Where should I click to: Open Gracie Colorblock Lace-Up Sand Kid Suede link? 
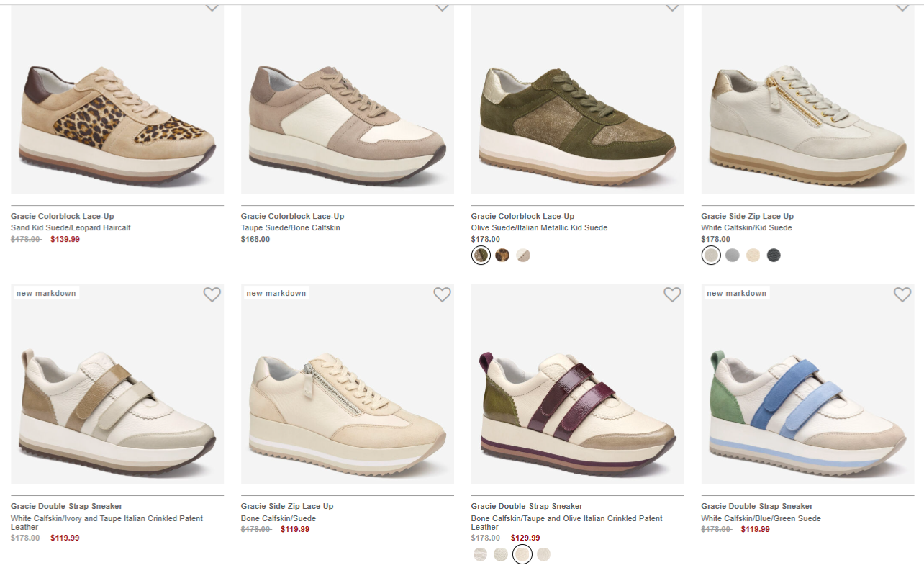(x=63, y=216)
